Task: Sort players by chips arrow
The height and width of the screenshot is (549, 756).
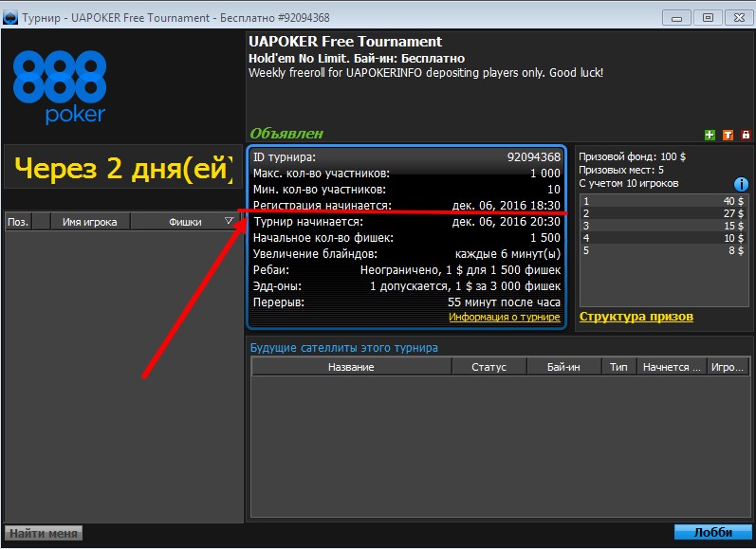Action: [229, 221]
